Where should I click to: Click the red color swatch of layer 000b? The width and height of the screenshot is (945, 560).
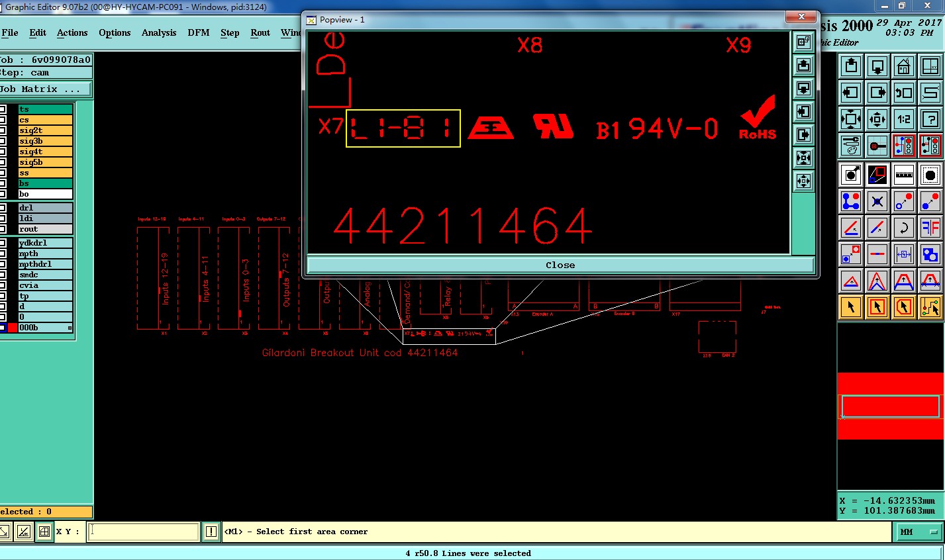[x=13, y=328]
